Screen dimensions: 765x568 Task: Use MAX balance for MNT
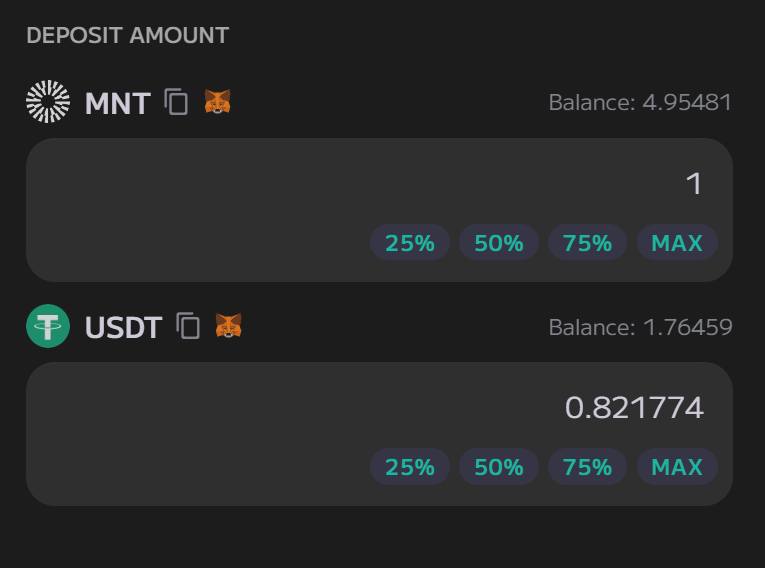[x=677, y=243]
